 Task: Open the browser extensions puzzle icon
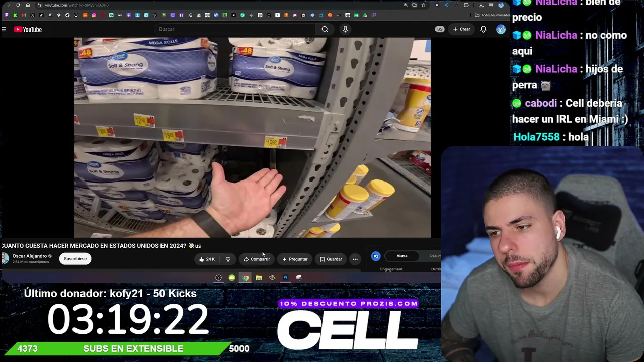(x=466, y=5)
